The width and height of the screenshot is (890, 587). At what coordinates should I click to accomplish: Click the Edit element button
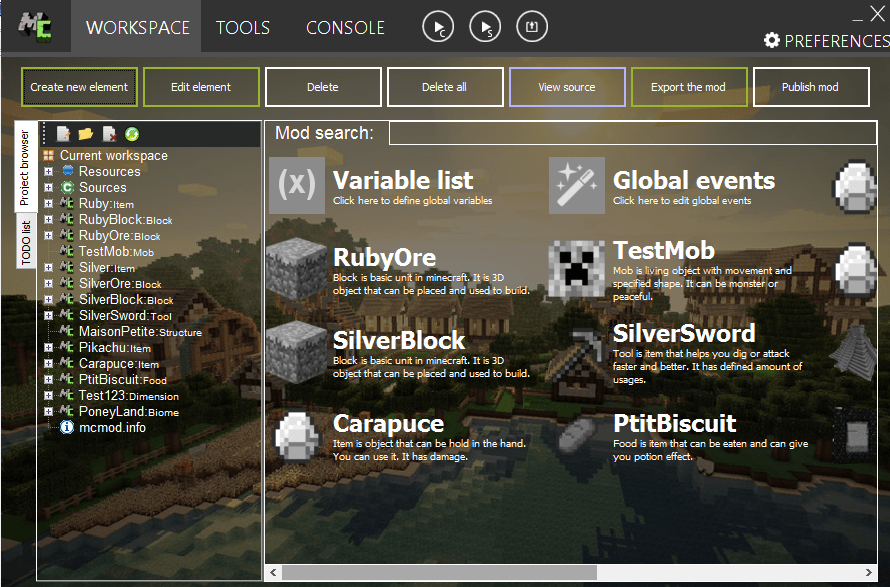click(x=201, y=87)
